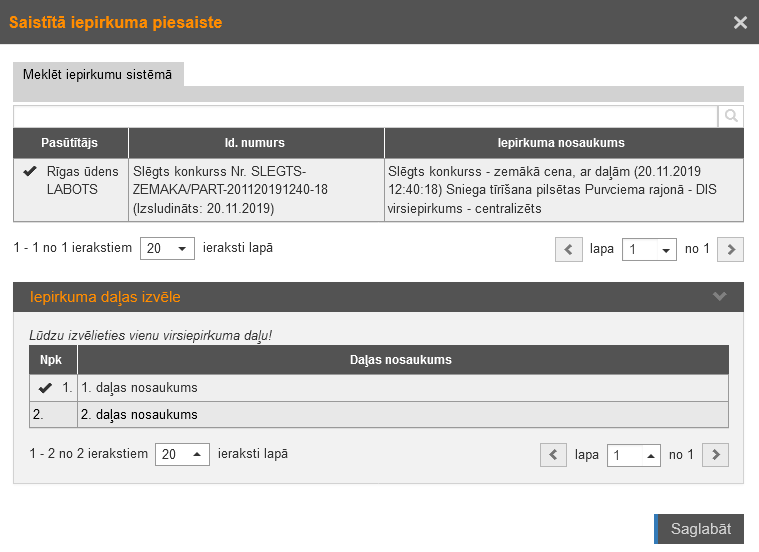This screenshot has width=759, height=552.
Task: Go to next page in procurement list
Action: (x=731, y=249)
